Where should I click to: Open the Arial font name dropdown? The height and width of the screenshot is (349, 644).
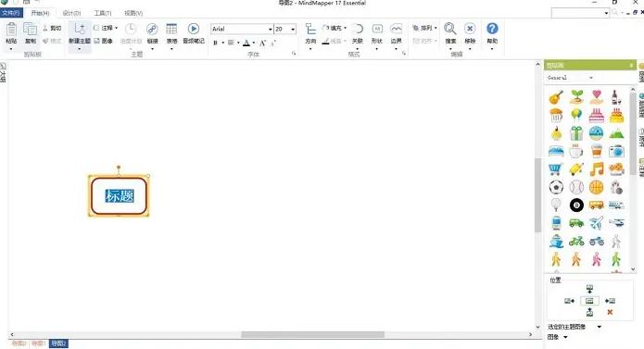coord(271,29)
